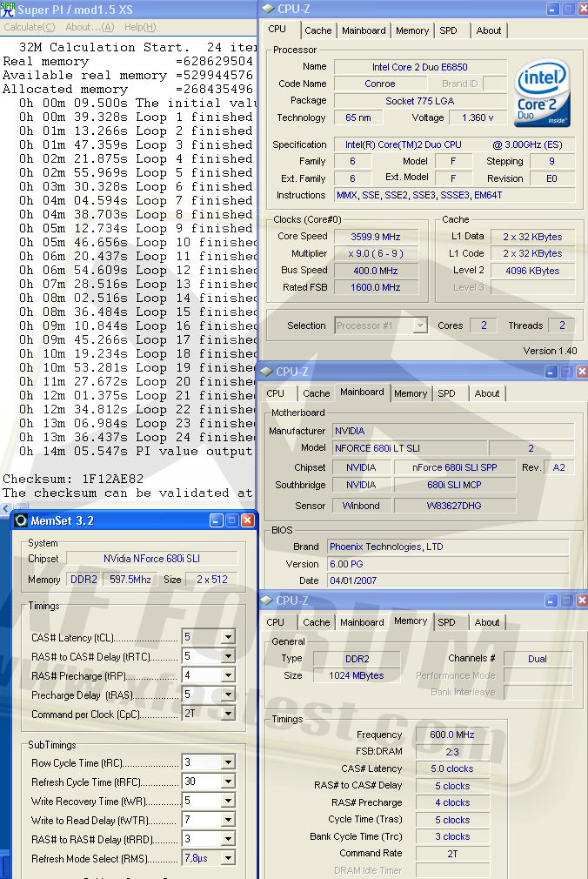Image resolution: width=588 pixels, height=879 pixels.
Task: Click the MemSet memory speed 597.5Mhz
Action: [130, 580]
